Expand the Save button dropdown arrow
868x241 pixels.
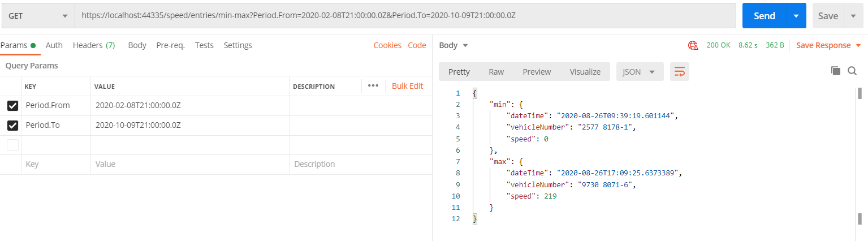853,16
